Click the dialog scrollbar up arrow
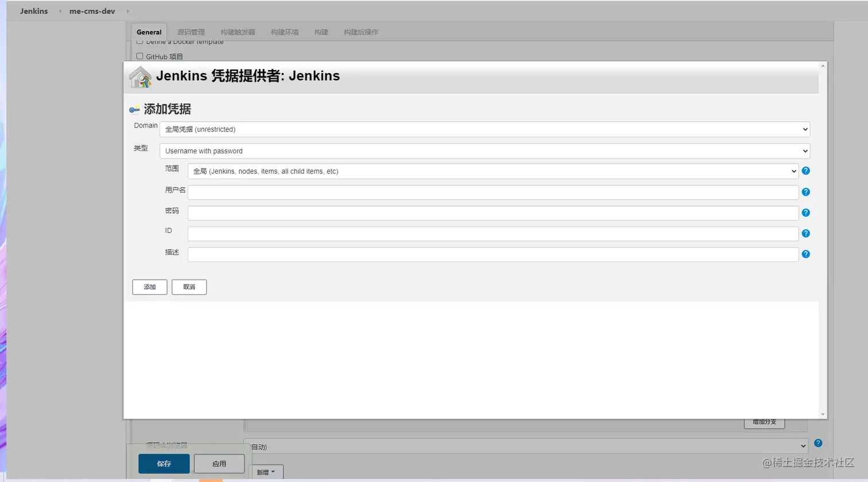This screenshot has width=868, height=482. point(823,66)
